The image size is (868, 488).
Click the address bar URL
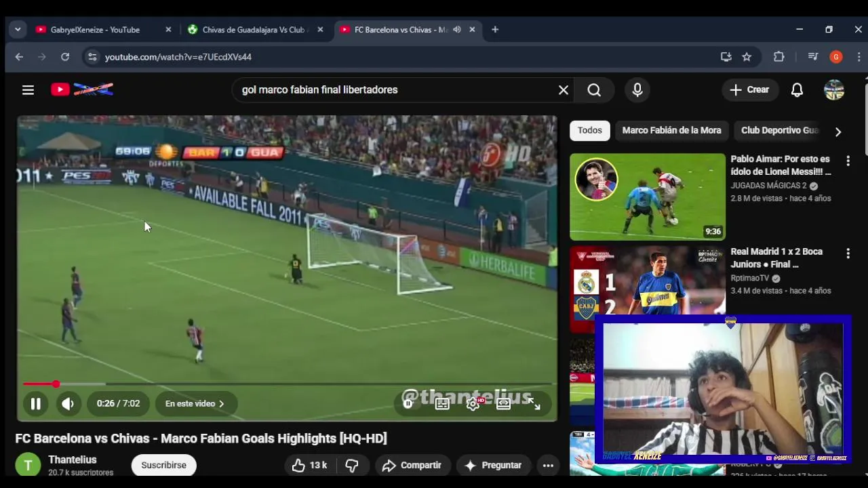[x=178, y=57]
